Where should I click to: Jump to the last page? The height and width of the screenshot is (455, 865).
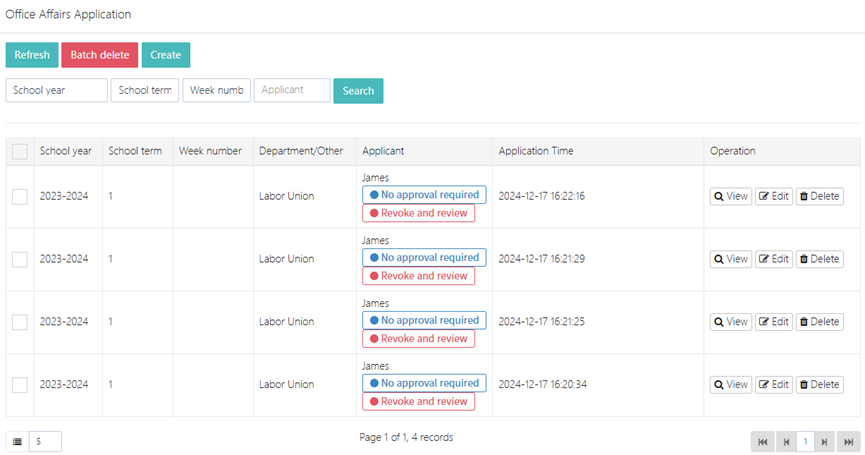coord(848,441)
